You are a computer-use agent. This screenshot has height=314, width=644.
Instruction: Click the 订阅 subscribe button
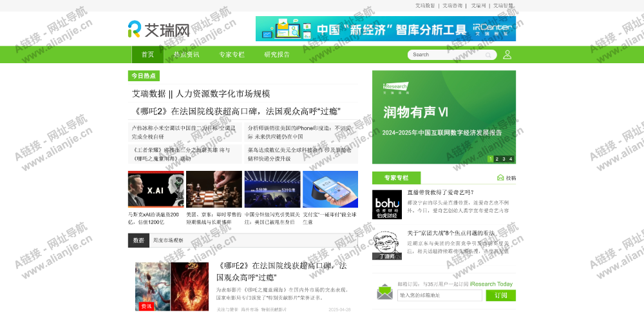tap(500, 295)
